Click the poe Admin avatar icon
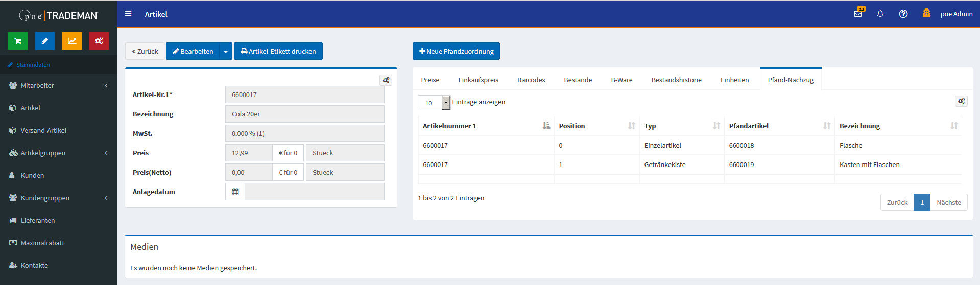The width and height of the screenshot is (980, 285). pos(926,13)
